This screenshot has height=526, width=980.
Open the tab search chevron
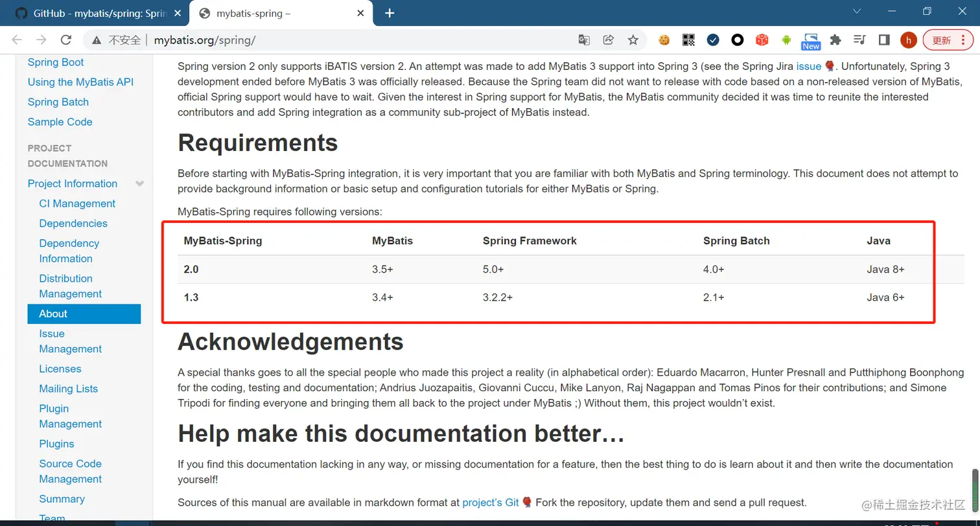857,12
